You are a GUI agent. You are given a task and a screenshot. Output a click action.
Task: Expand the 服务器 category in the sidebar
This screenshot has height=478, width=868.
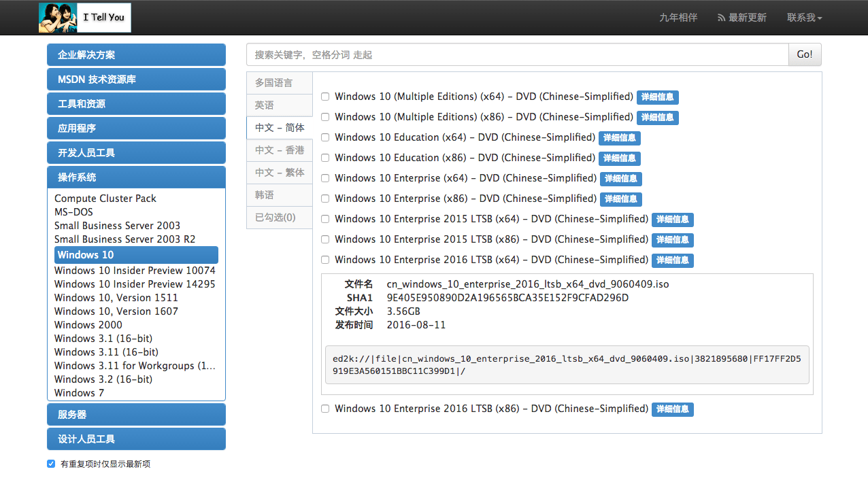(x=136, y=414)
